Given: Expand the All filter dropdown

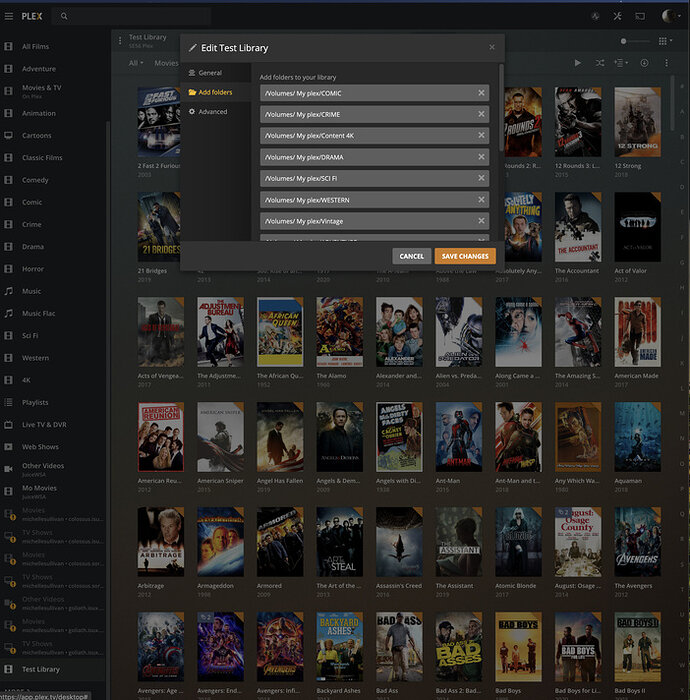Looking at the screenshot, I should pyautogui.click(x=135, y=63).
